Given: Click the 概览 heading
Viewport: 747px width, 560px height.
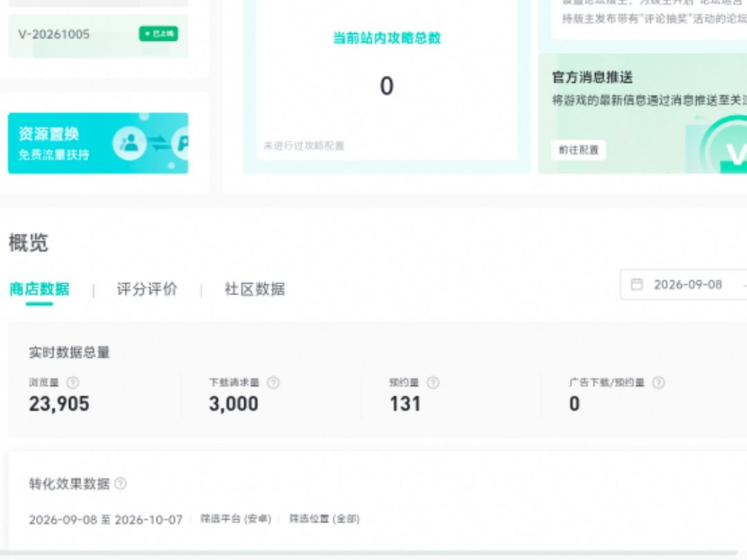Looking at the screenshot, I should coord(28,243).
